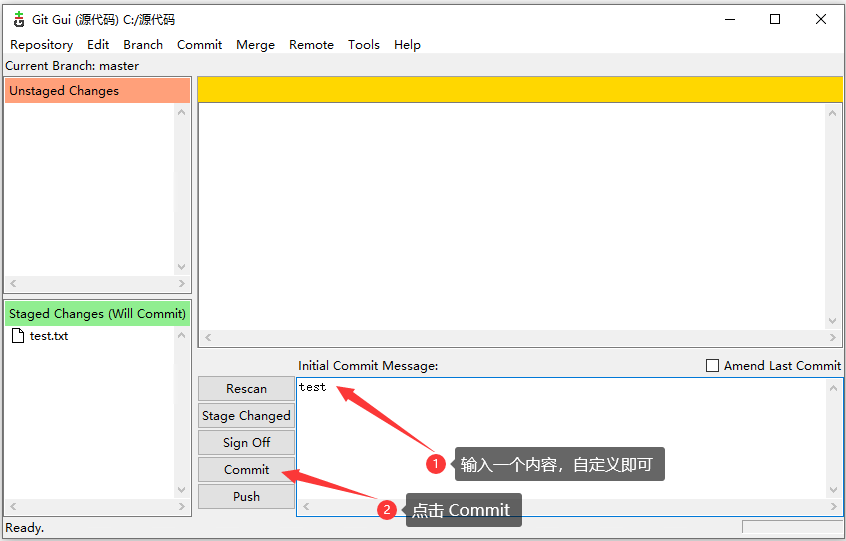This screenshot has width=846, height=541.
Task: Click the down arrow of Staged Changes scrollbar
Action: [182, 490]
